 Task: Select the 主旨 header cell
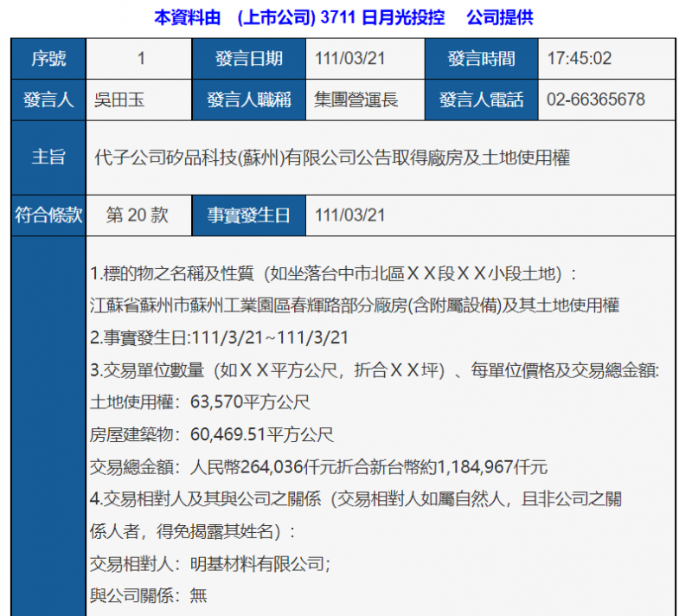[x=47, y=154]
